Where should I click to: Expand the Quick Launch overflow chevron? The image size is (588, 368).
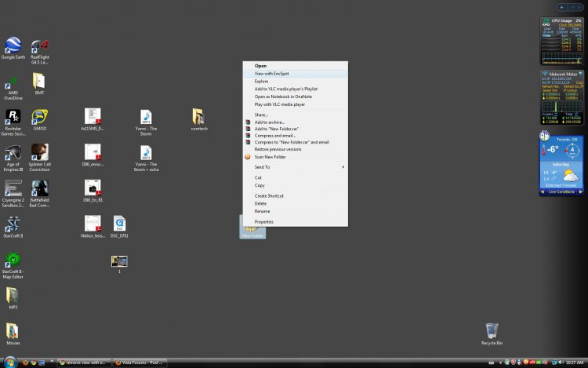tap(52, 362)
